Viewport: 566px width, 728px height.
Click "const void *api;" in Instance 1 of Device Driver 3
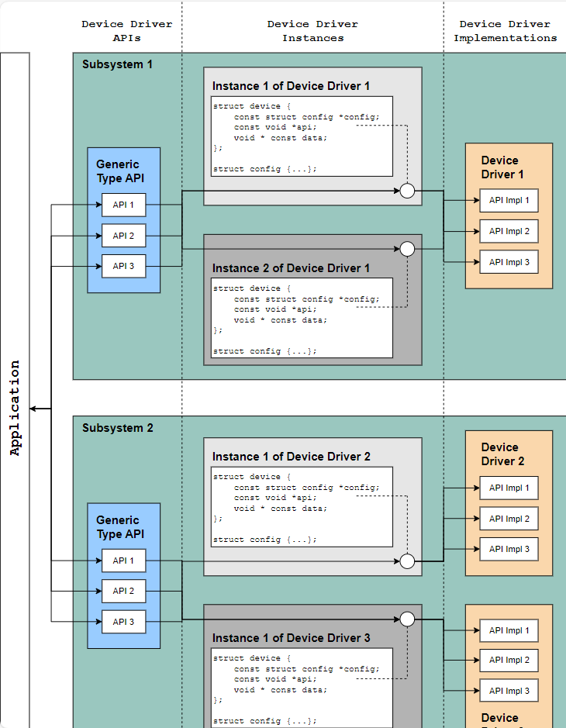pyautogui.click(x=275, y=679)
